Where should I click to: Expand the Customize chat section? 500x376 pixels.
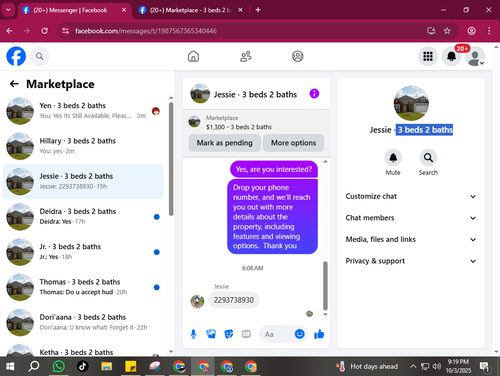[411, 196]
